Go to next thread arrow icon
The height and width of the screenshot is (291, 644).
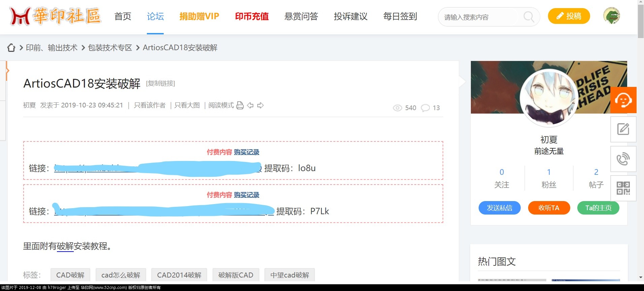click(260, 105)
